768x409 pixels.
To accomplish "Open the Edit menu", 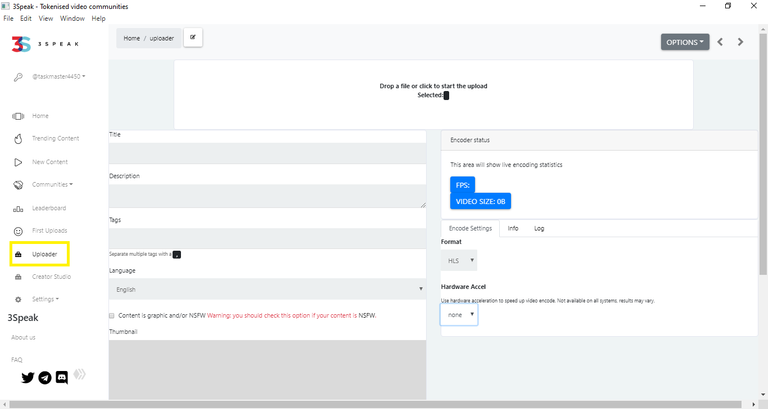I will coord(25,18).
